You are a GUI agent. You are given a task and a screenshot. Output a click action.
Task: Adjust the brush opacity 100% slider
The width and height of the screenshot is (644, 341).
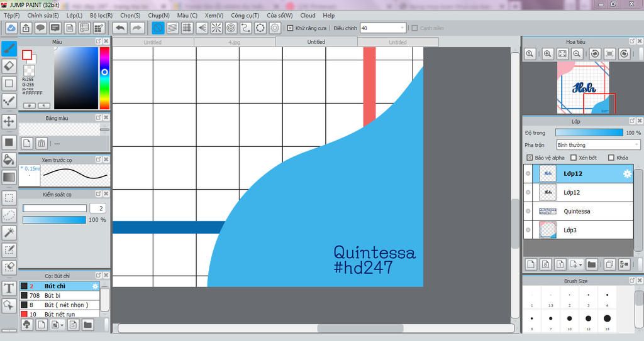click(54, 220)
